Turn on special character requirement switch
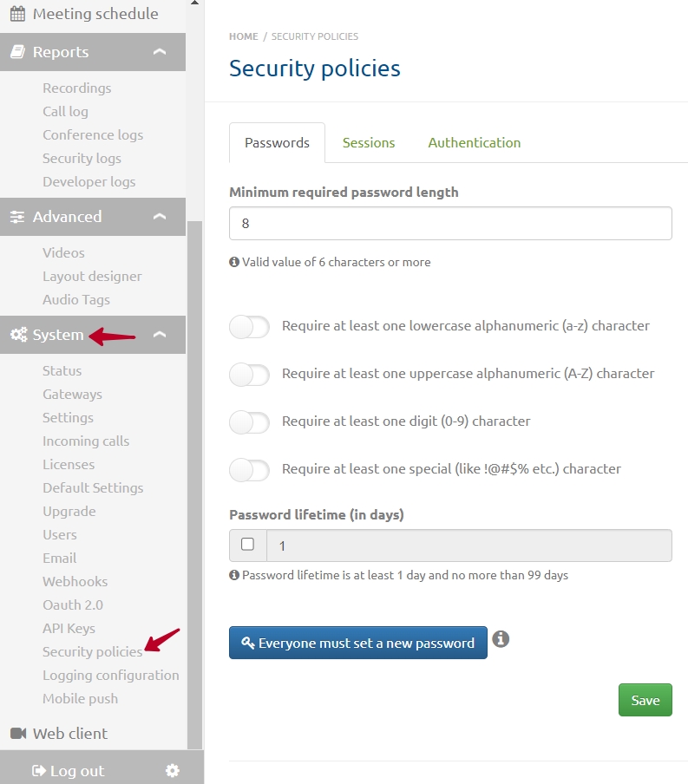 tap(249, 470)
